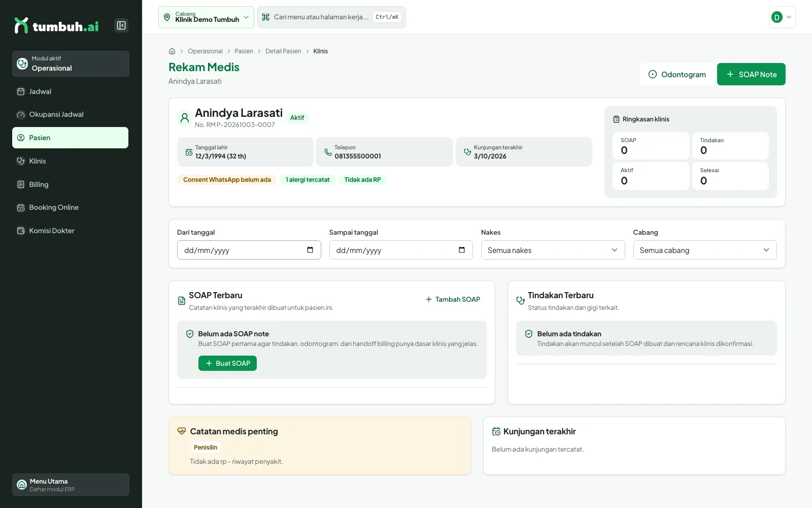Open the Semua cabang dropdown
The image size is (812, 508).
click(705, 250)
